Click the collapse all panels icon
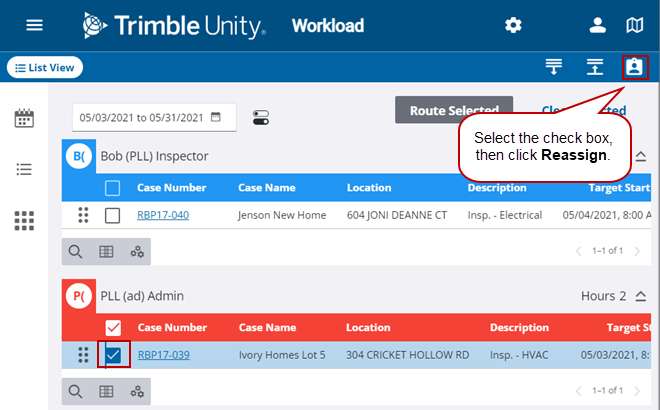The image size is (660, 410). coord(554,67)
